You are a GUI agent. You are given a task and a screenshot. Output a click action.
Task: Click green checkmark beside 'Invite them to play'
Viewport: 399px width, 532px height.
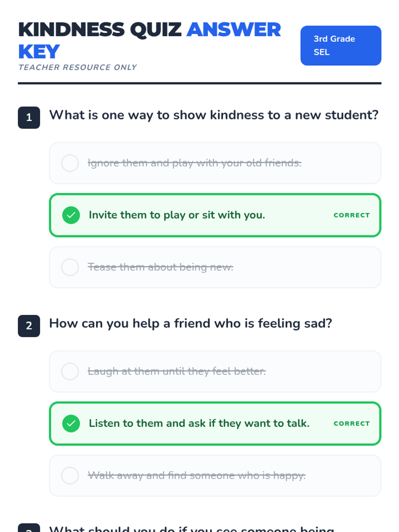pos(71,215)
